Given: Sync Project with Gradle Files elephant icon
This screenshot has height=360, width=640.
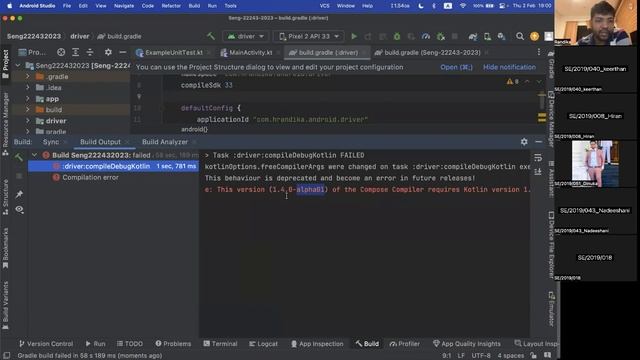Looking at the screenshot, I should 473,36.
